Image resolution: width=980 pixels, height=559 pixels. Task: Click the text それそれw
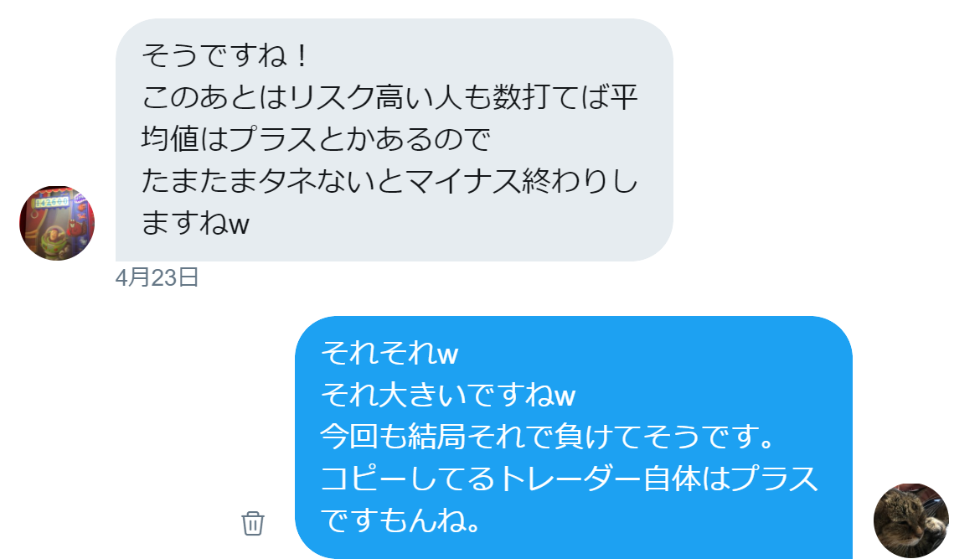389,354
